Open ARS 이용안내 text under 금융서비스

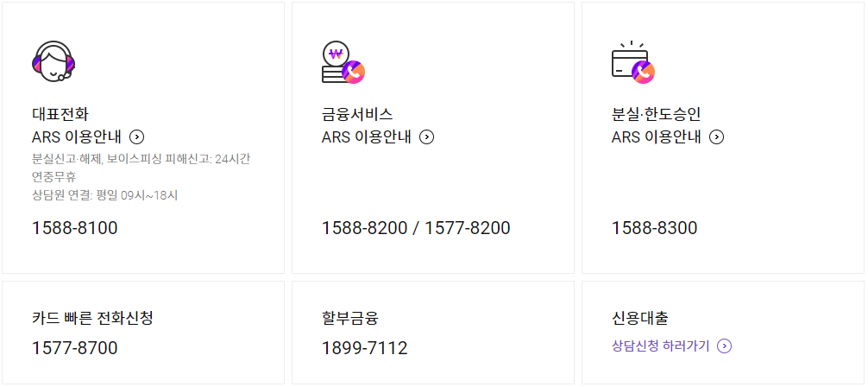coord(367,137)
